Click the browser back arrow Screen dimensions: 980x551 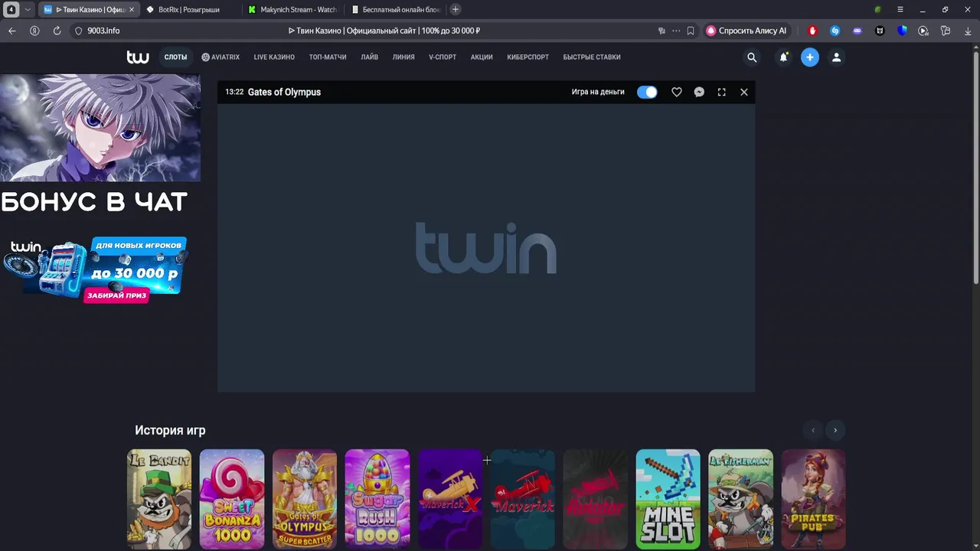[x=11, y=31]
